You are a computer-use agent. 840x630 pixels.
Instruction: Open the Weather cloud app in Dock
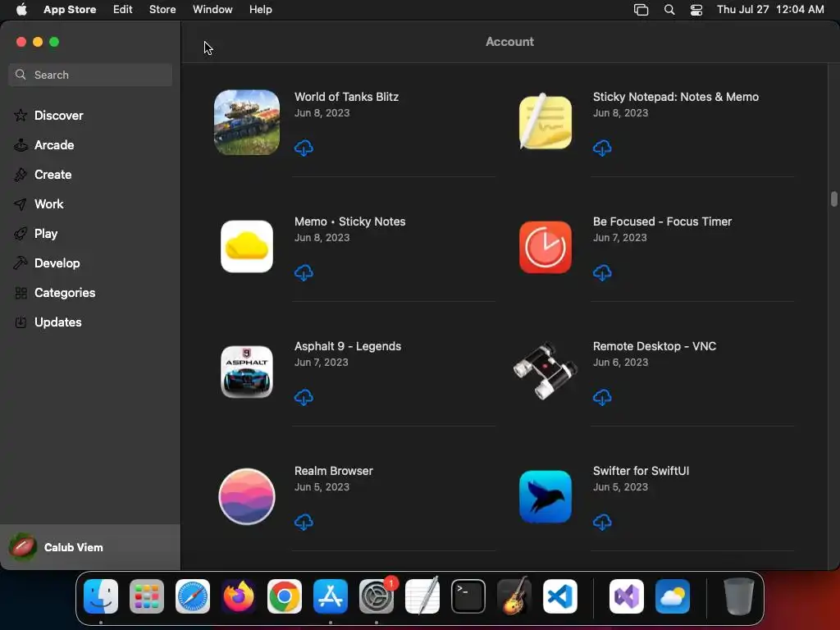coord(673,596)
